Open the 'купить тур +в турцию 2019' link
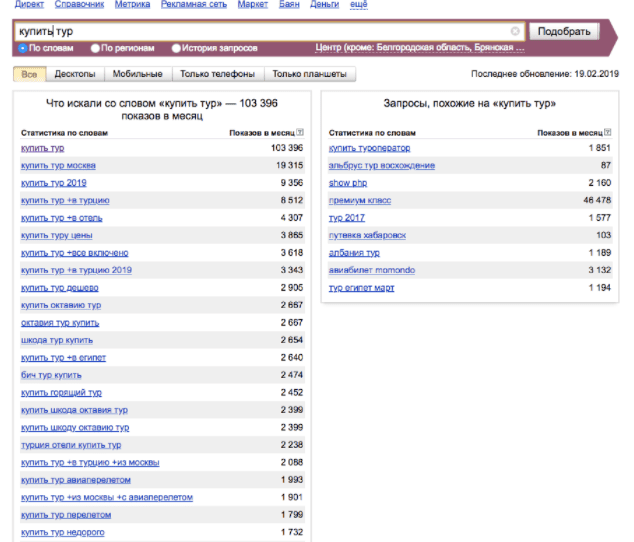634x542 pixels. [x=76, y=270]
